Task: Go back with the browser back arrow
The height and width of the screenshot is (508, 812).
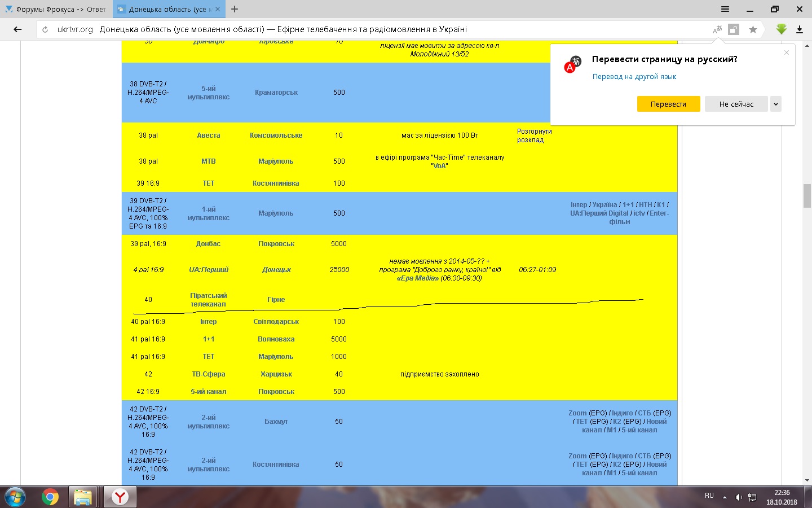Action: 17,29
